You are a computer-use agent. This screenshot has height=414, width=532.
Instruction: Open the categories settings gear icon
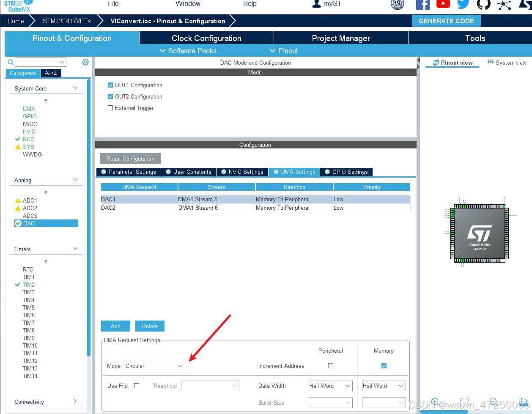tap(85, 62)
